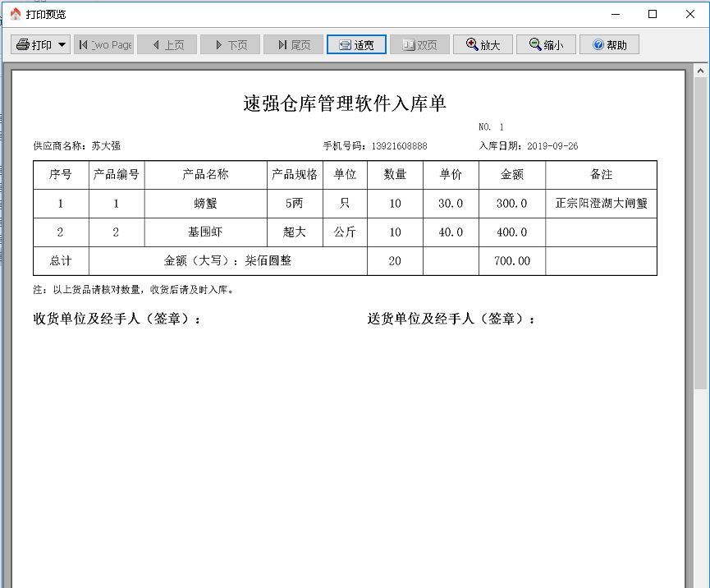This screenshot has height=588, width=710.
Task: Zoom in with the 放大 magnifier
Action: coord(483,44)
